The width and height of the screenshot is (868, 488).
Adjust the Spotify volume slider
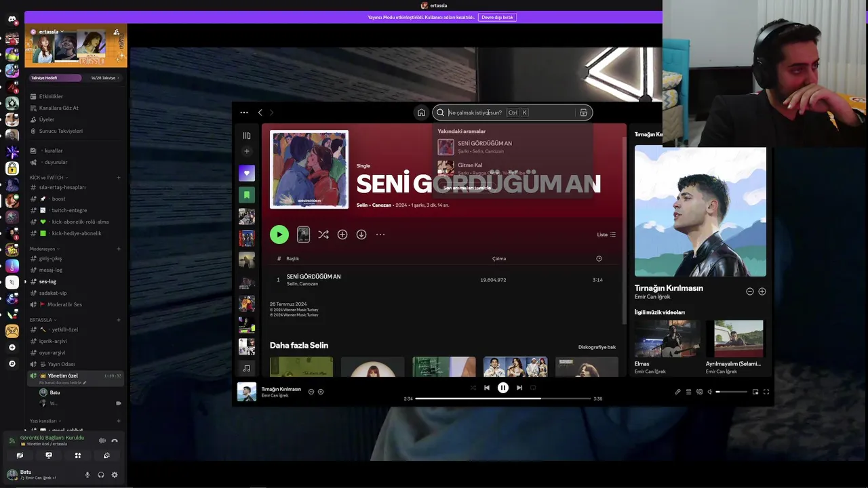(x=732, y=392)
